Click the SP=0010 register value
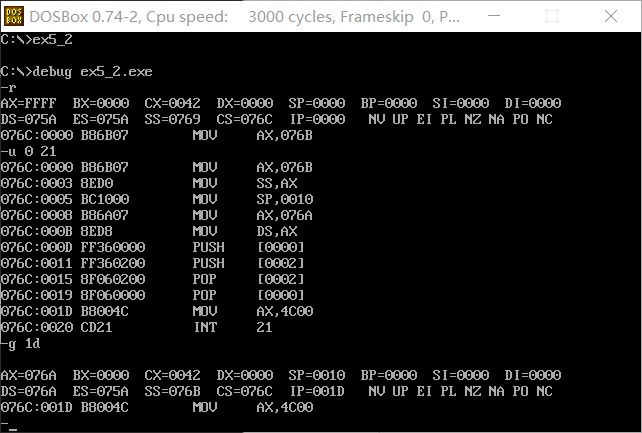The width and height of the screenshot is (642, 433). tap(316, 375)
